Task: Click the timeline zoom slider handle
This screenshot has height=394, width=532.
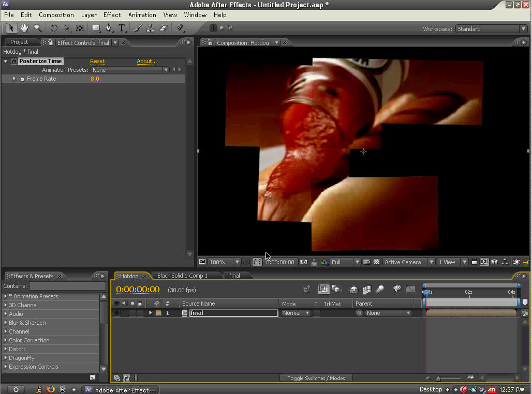Action: 438,378
